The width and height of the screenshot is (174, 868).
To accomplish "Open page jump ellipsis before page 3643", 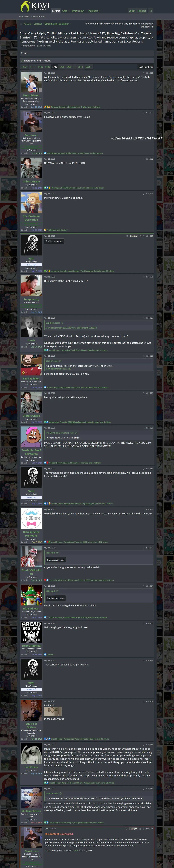I will point(75,67).
